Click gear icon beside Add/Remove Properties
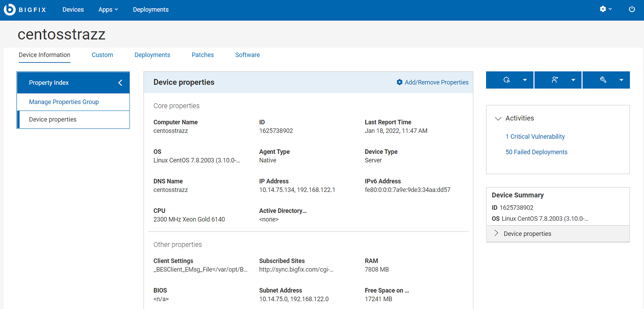This screenshot has height=309, width=644. pos(400,82)
